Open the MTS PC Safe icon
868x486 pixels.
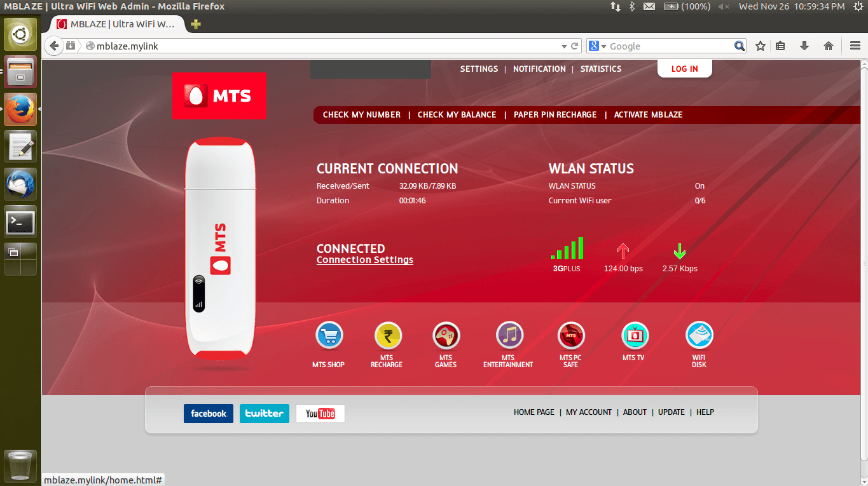570,335
